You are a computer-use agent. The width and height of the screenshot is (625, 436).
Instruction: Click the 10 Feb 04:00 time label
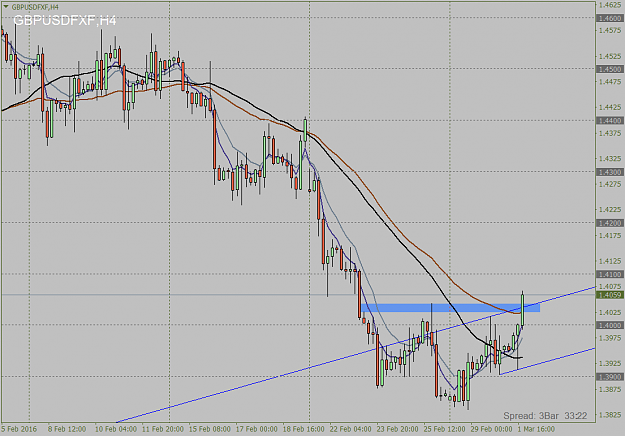tap(116, 429)
